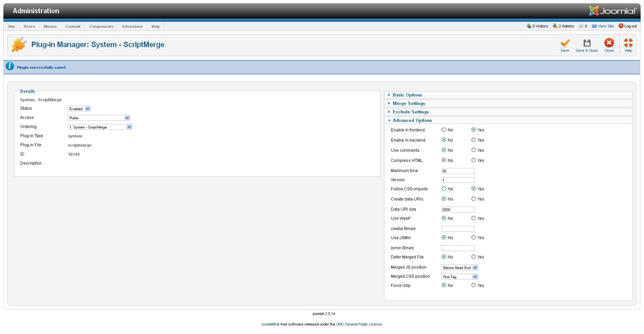This screenshot has width=644, height=334.
Task: Click the Save & Close disk icon
Action: coord(586,43)
